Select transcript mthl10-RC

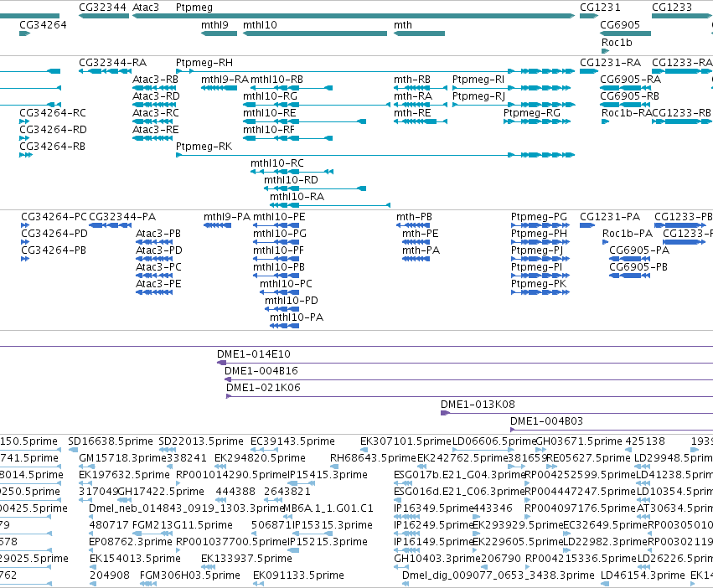[292, 172]
